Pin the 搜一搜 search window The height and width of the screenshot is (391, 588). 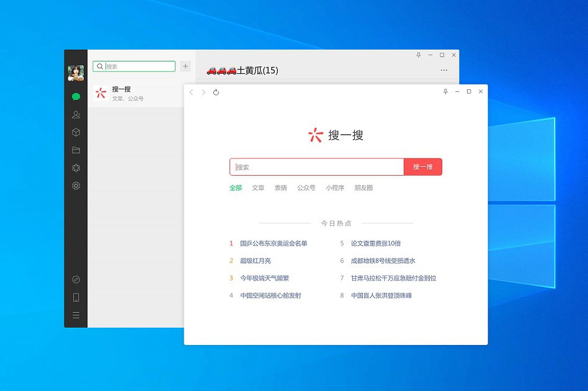click(x=445, y=91)
